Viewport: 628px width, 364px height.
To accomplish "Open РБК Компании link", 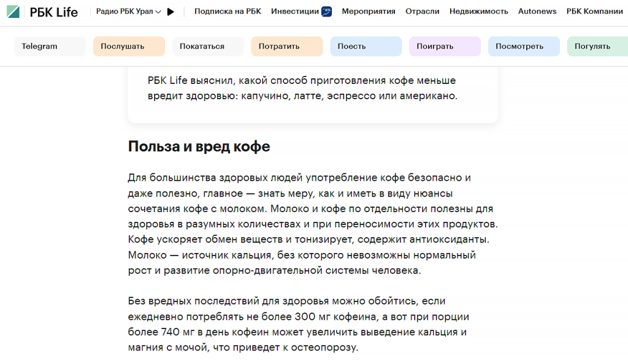I will click(594, 12).
